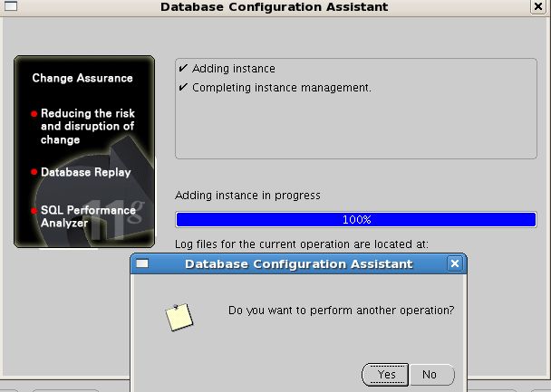
Task: Close the popup dialog with its X button
Action: [x=455, y=263]
